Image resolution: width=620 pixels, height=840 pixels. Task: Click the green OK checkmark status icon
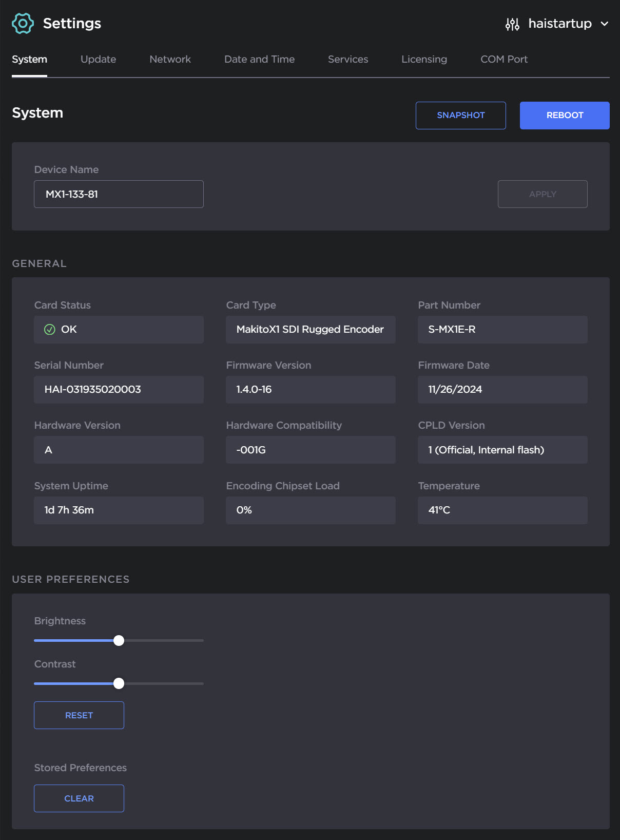[x=50, y=330]
